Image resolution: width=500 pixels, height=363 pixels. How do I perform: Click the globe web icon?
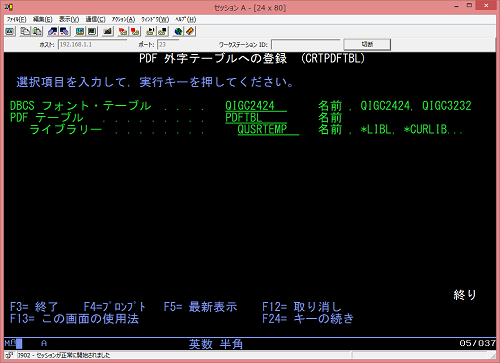178,32
